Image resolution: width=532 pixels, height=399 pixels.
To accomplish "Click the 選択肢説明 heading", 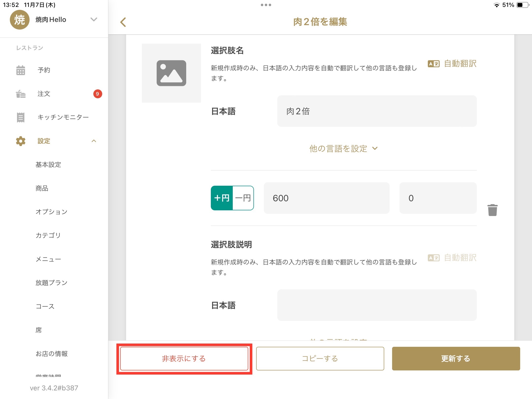I will click(231, 245).
